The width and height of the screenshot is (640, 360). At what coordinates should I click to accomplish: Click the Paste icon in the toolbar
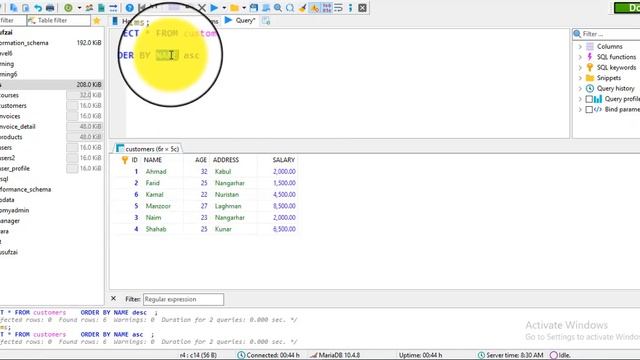[25, 8]
